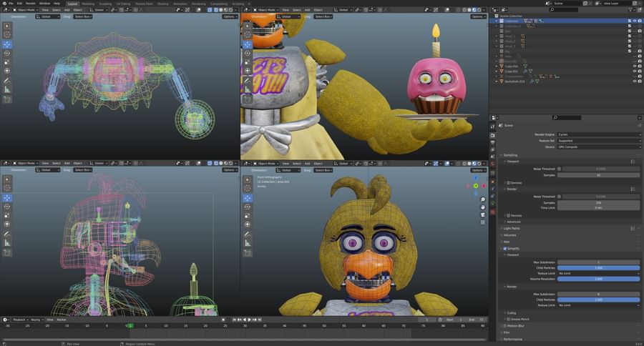
Task: Expand the Volumes panel
Action: 509,235
